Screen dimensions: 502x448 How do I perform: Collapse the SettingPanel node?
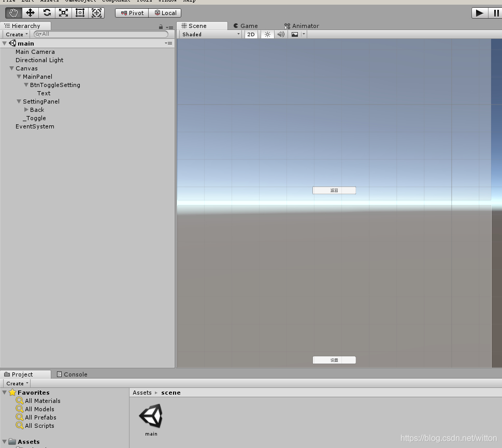(x=19, y=102)
